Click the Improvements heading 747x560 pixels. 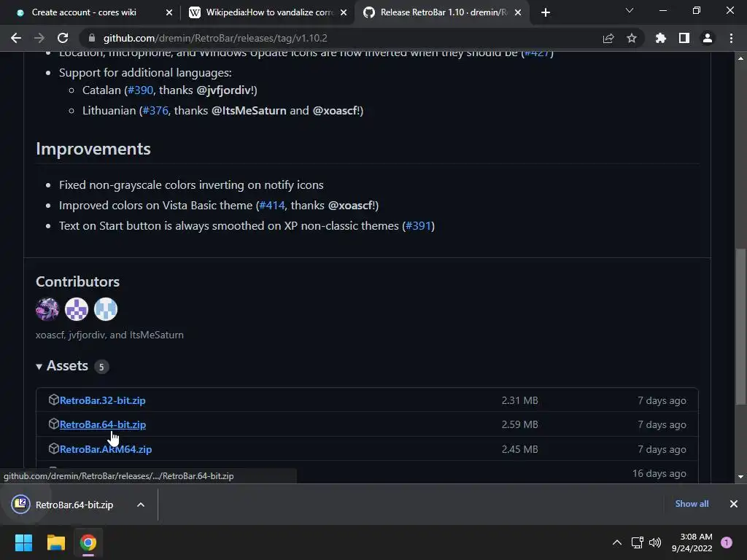(x=93, y=149)
